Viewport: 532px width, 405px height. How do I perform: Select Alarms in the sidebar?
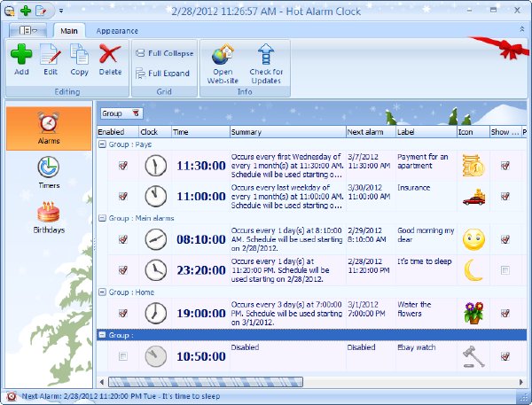(x=49, y=129)
